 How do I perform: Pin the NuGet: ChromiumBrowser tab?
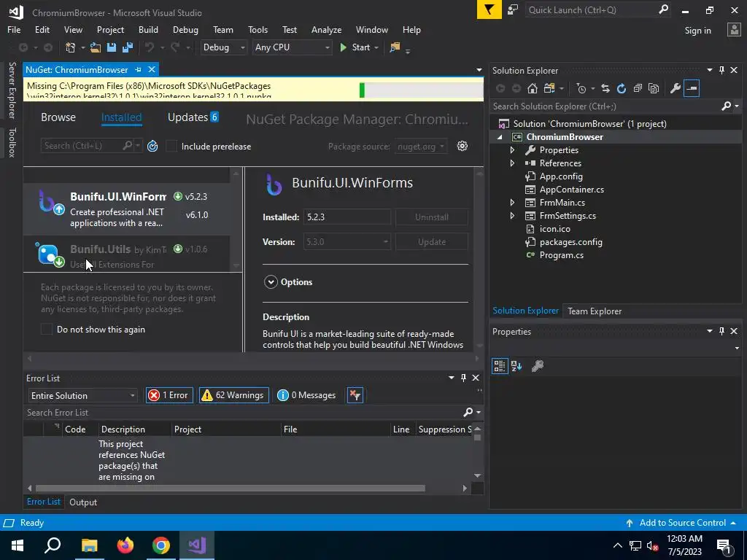pos(138,69)
